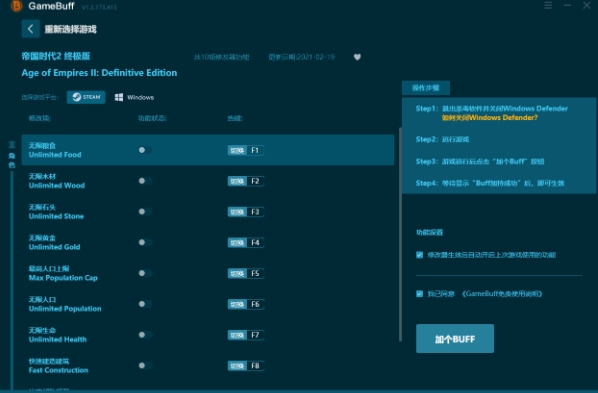Open the hamburger menu icon in the title bar
This screenshot has width=598, height=393.
pyautogui.click(x=548, y=5)
